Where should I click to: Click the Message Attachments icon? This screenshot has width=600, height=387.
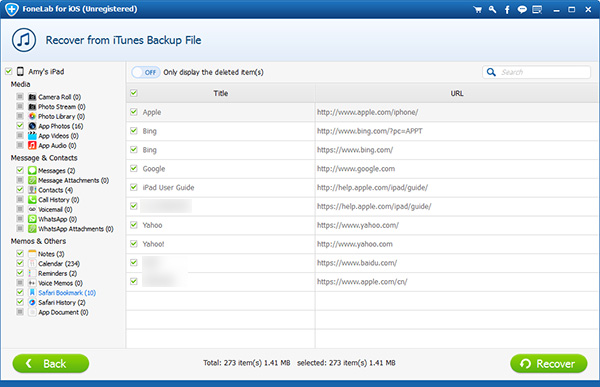pyautogui.click(x=32, y=180)
